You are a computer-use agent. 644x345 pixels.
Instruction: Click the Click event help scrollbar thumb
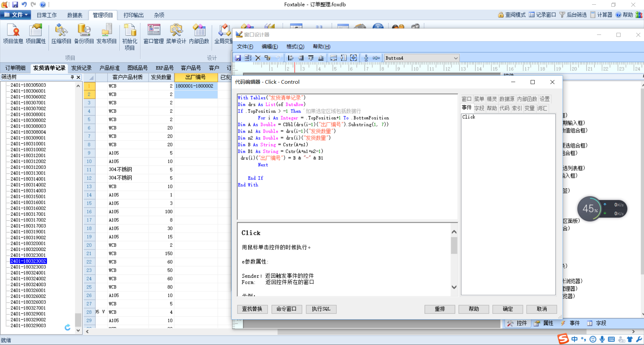click(454, 246)
